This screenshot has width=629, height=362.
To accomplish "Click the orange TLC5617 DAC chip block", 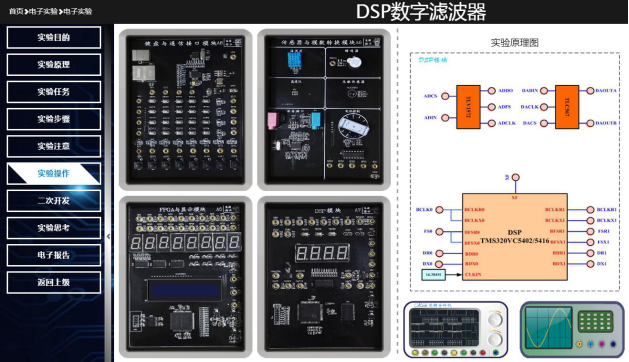I will [567, 107].
